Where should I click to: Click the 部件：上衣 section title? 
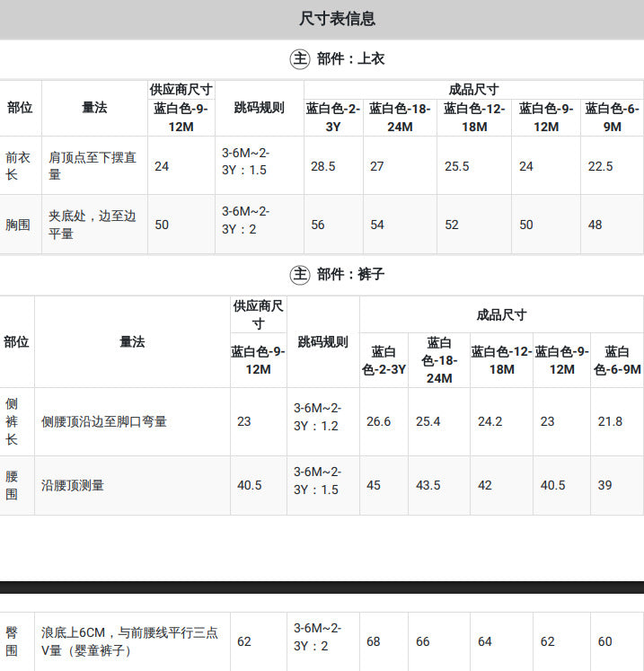pos(350,59)
